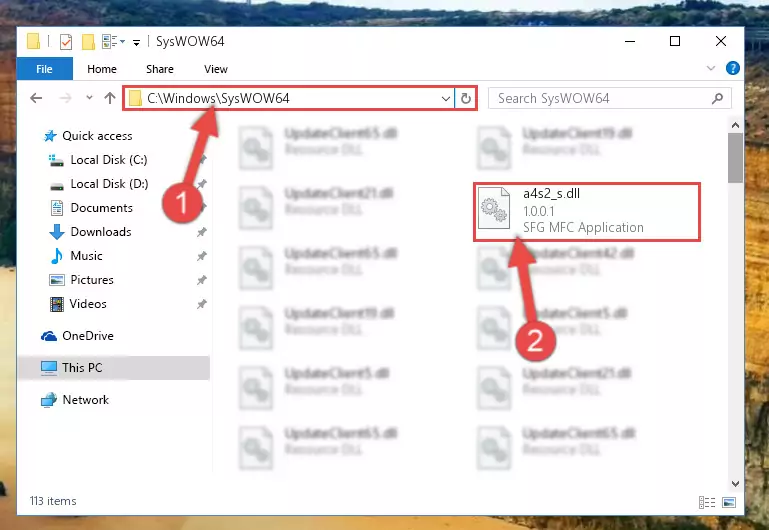Screen dimensions: 769x530
Task: Click the Network icon in sidebar
Action: click(x=49, y=400)
